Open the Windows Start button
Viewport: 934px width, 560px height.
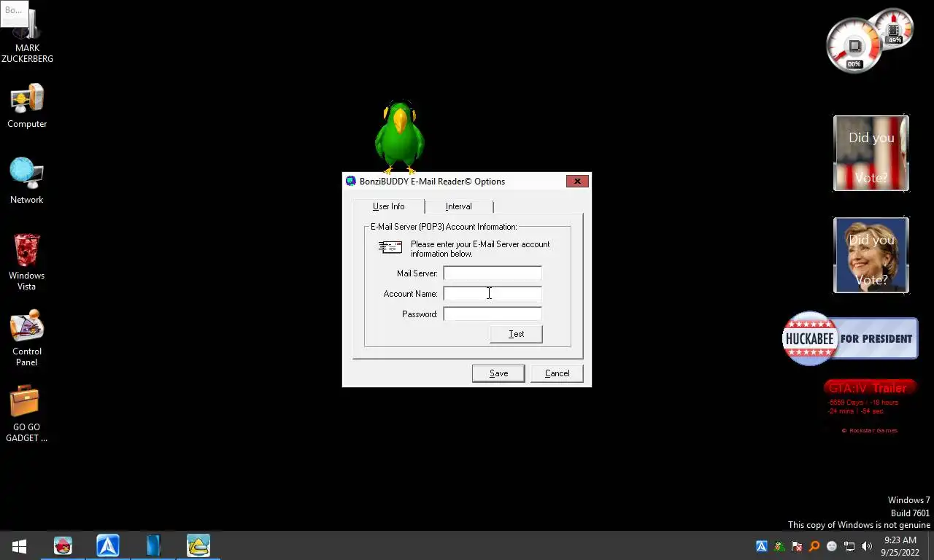pyautogui.click(x=20, y=545)
